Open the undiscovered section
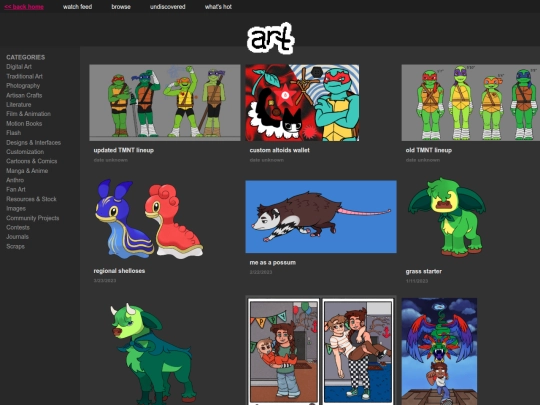 (x=168, y=7)
